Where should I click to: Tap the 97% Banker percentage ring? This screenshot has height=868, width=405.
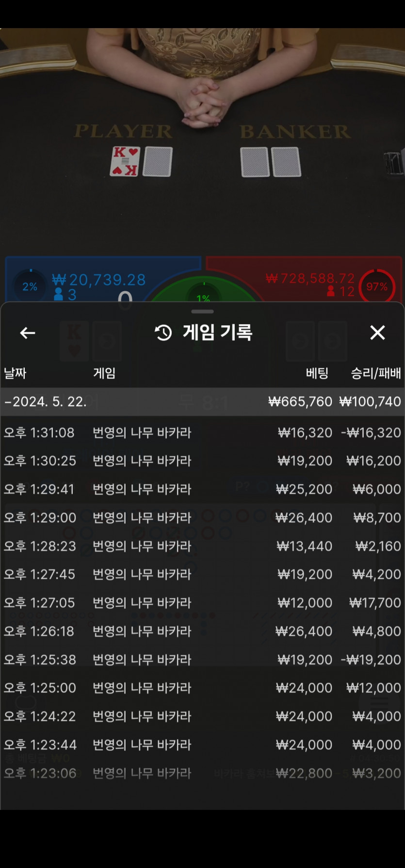(x=377, y=286)
